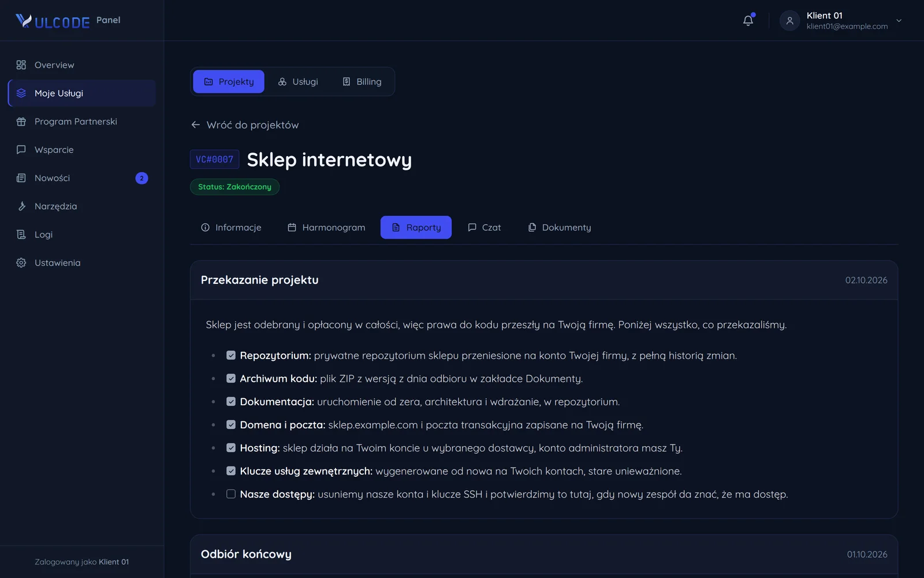924x578 pixels.
Task: Toggle the Archiwum kodu checkbox
Action: (x=231, y=379)
